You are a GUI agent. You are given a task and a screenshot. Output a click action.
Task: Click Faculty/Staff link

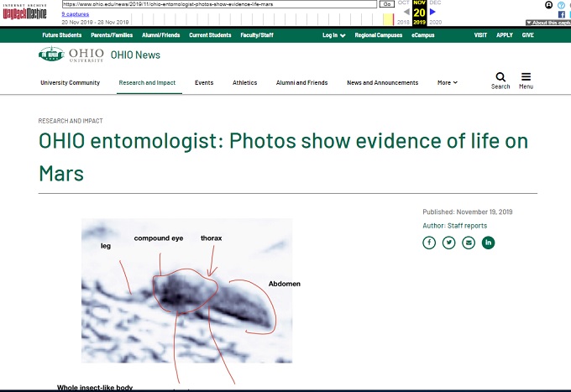tap(257, 35)
